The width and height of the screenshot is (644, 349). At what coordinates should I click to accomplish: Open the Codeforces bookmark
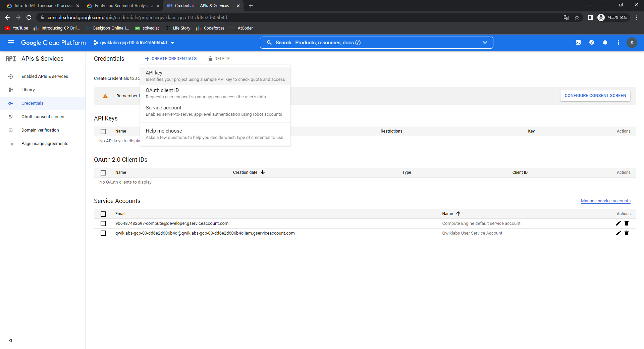[210, 28]
